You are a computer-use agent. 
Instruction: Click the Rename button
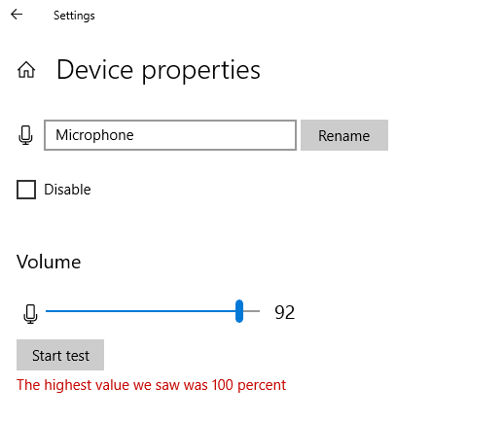[344, 135]
